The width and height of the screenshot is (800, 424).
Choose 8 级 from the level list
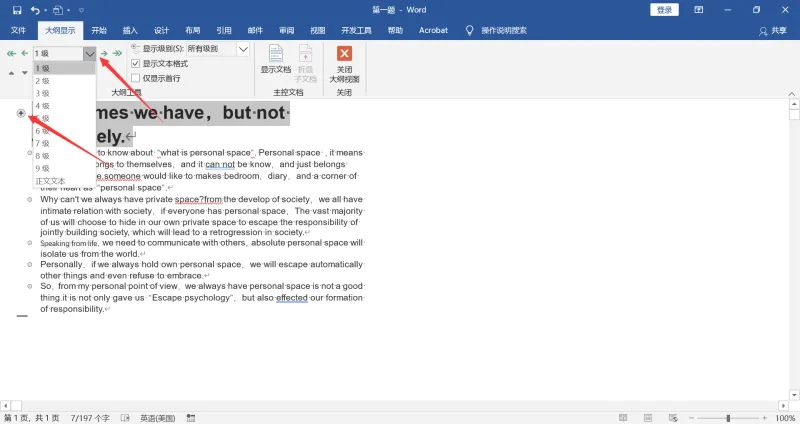(x=64, y=156)
